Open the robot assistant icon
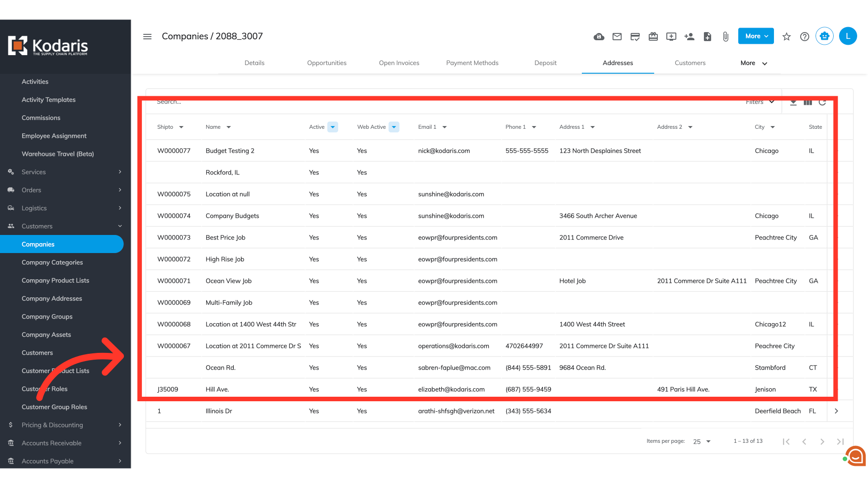Screen dimensions: 868x488 (x=825, y=36)
